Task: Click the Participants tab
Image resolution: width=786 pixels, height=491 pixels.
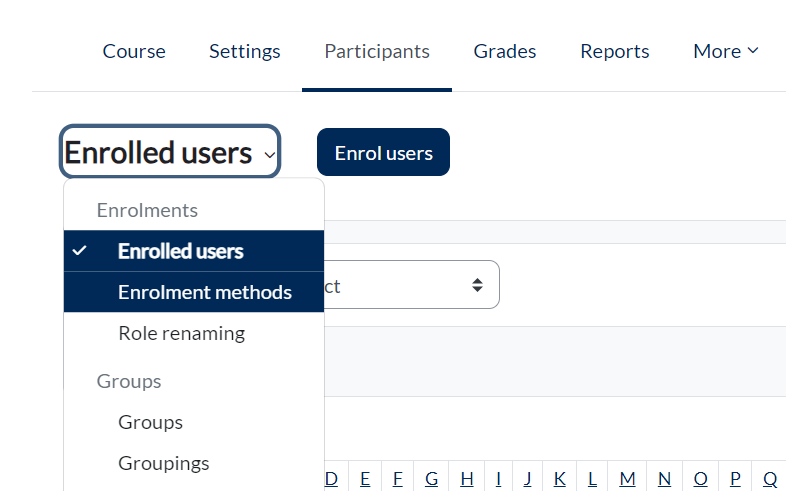Action: (376, 51)
